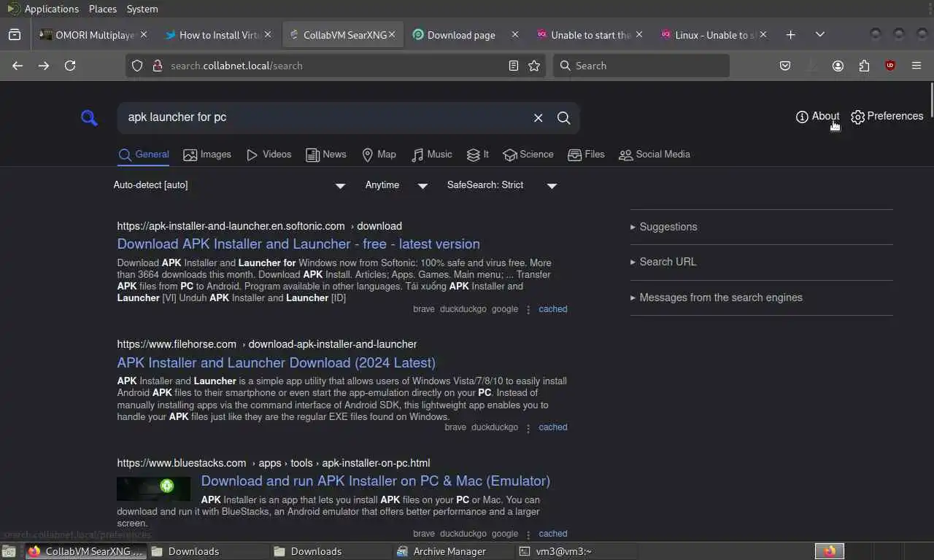Switch to How to Install Virtual tab
934x560 pixels.
point(219,35)
